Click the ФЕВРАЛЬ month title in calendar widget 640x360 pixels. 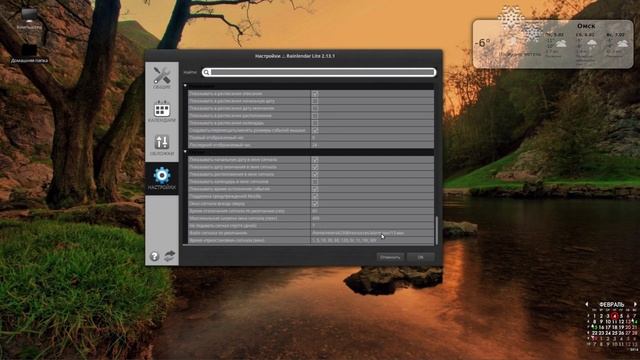[611, 304]
